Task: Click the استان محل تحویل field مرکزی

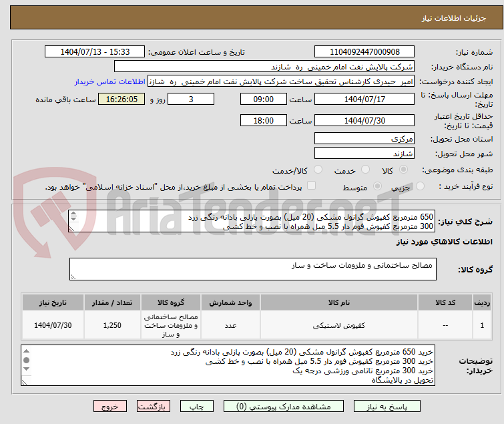Action: pyautogui.click(x=364, y=138)
